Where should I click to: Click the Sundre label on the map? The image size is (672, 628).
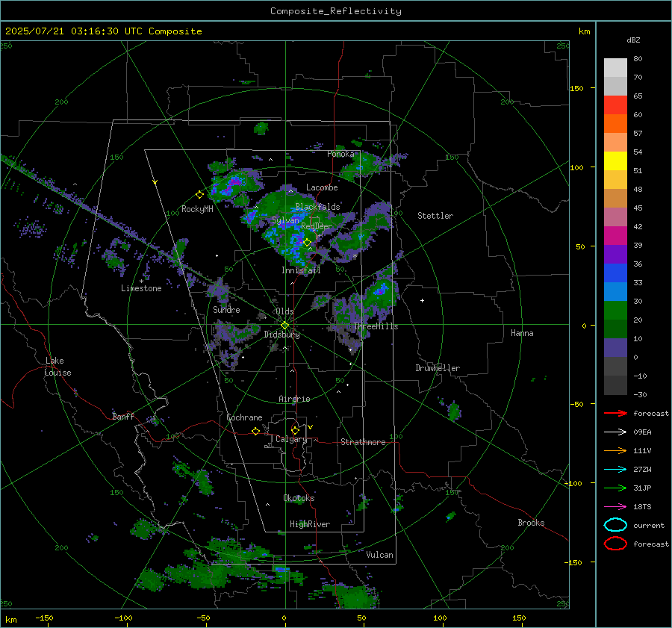pos(226,309)
